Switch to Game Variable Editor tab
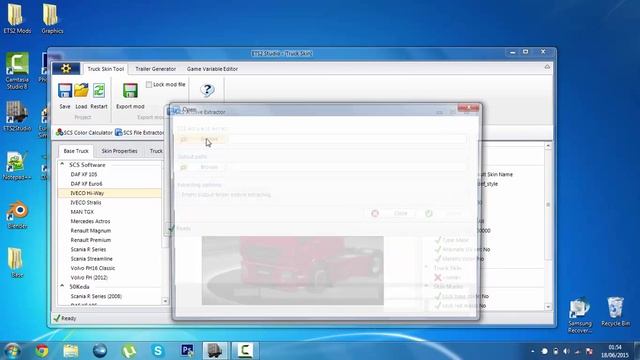 212,69
